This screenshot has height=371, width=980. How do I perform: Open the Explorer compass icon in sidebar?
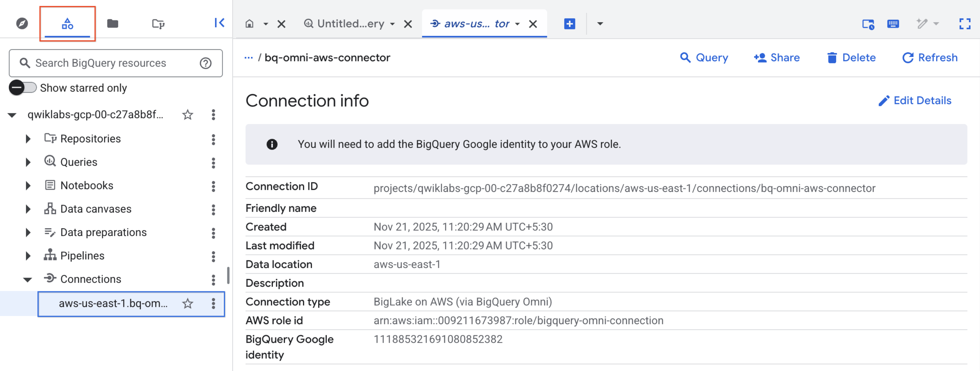(22, 24)
